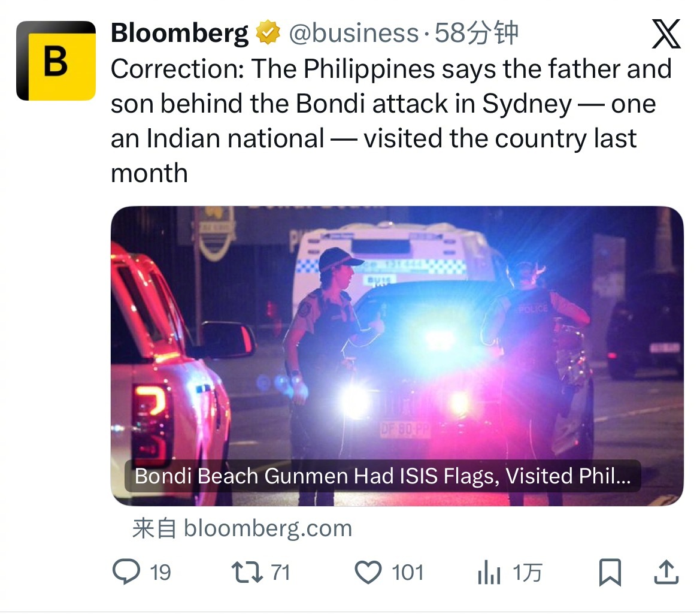Open the 来自 bloomberg.com source link
700x614 pixels.
point(242,528)
